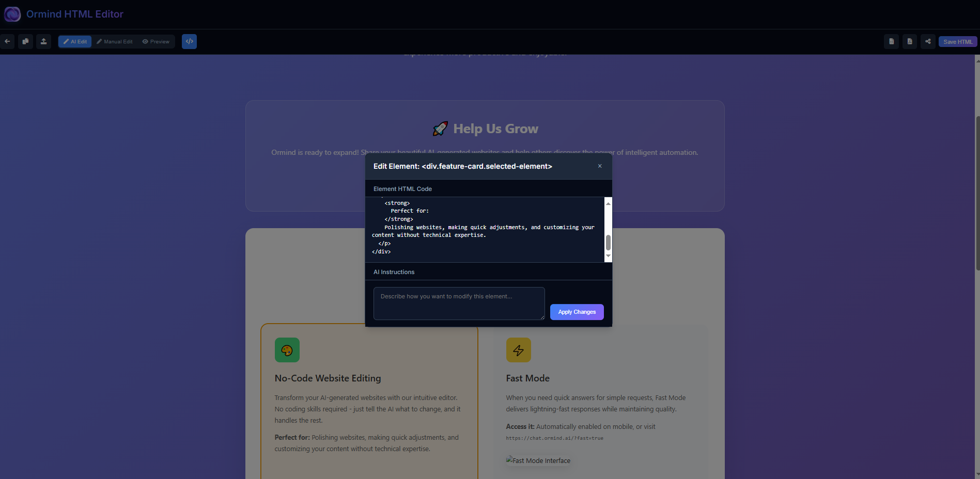Click the rocket icon beside Help Us Grow
The image size is (980, 479).
tap(440, 129)
